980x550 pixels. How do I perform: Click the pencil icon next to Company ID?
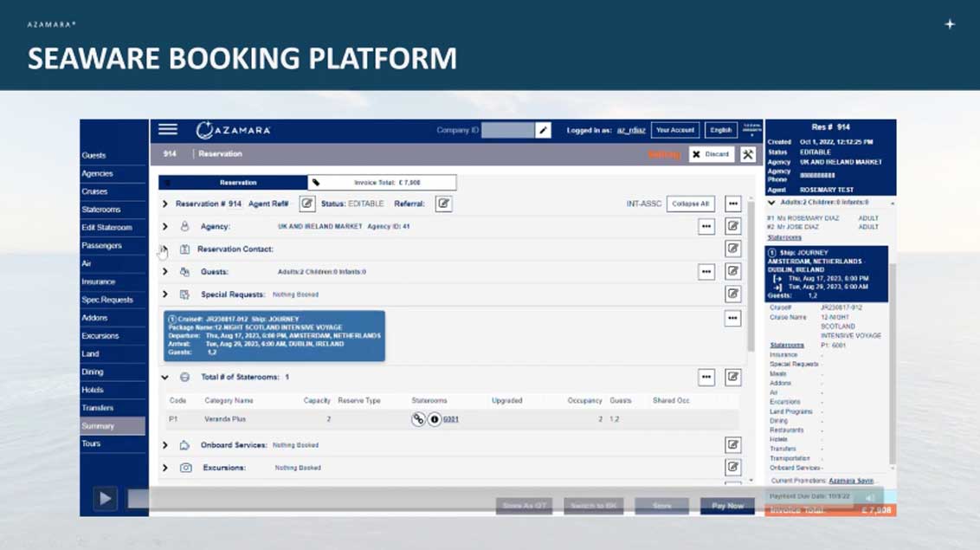click(543, 130)
